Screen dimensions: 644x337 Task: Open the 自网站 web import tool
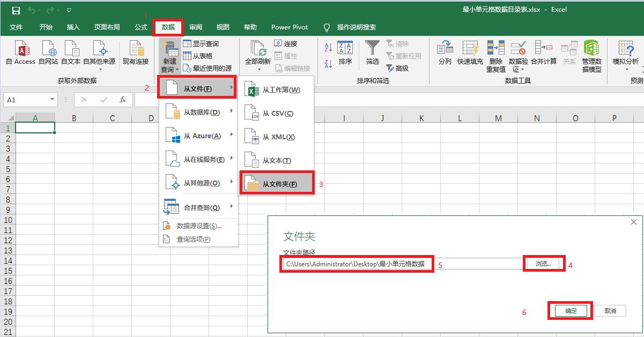(x=48, y=54)
